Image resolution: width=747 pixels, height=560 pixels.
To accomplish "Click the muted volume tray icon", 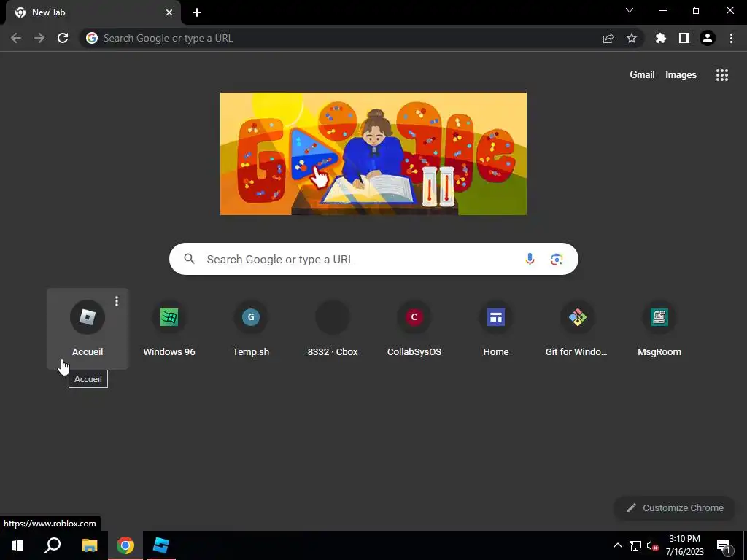I will [x=653, y=545].
